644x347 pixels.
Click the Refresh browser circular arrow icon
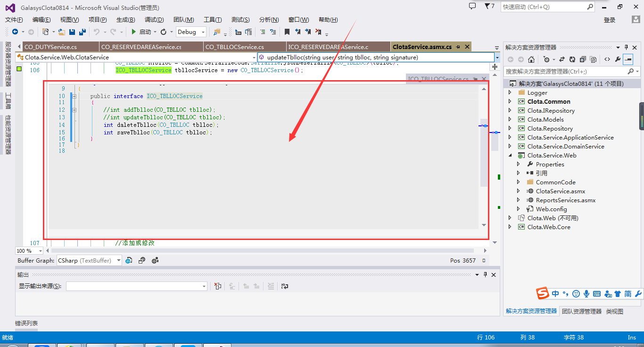tap(164, 32)
